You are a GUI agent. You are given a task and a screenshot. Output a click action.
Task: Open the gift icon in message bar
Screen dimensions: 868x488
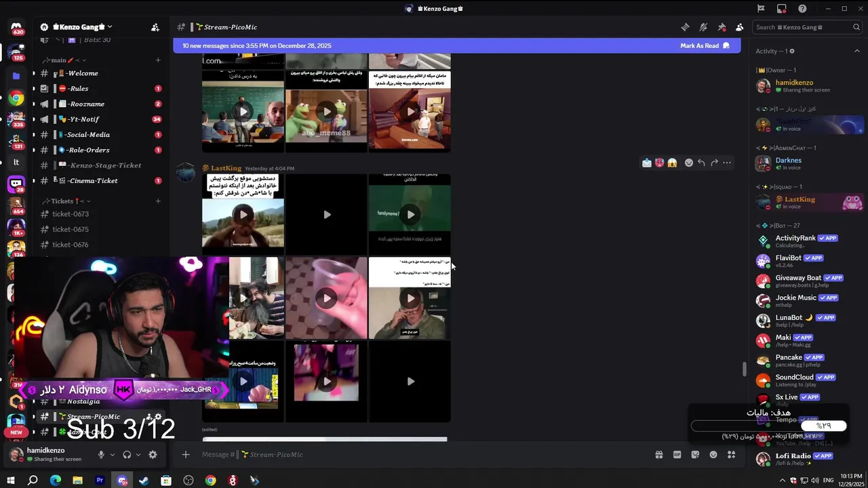point(658,455)
